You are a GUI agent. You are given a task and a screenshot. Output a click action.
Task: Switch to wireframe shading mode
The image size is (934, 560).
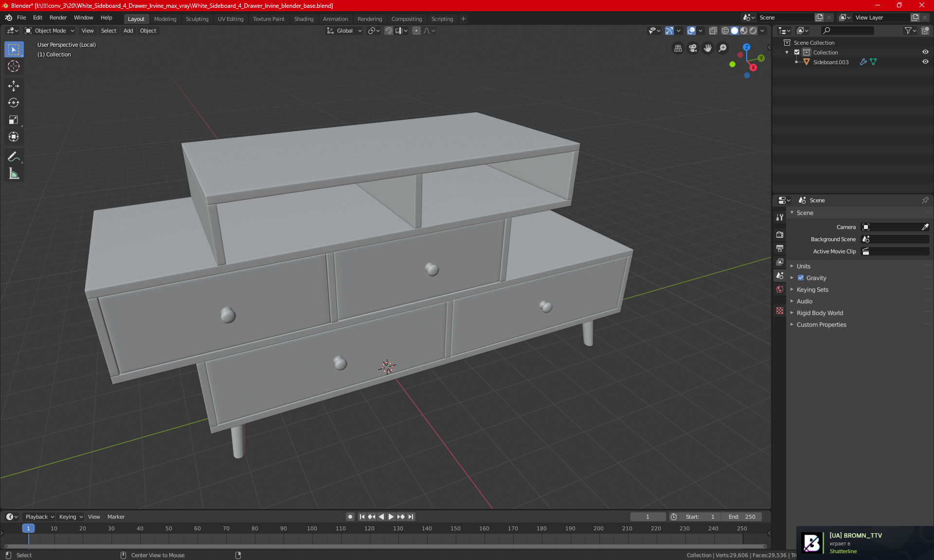click(725, 31)
